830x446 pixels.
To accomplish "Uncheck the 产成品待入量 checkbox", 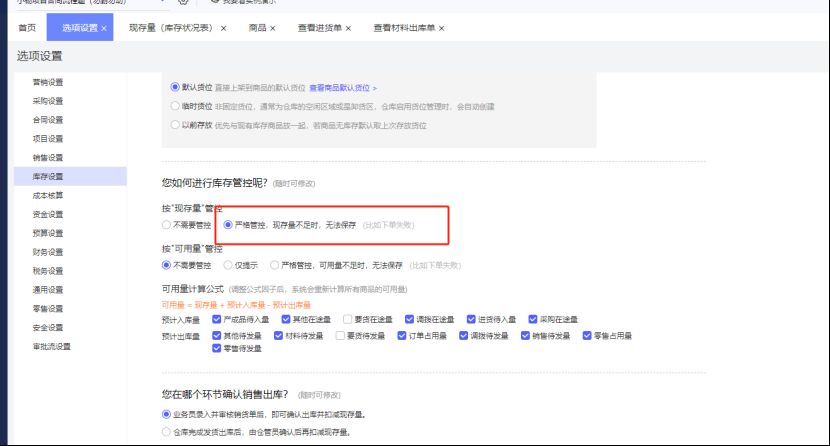I will [x=217, y=319].
